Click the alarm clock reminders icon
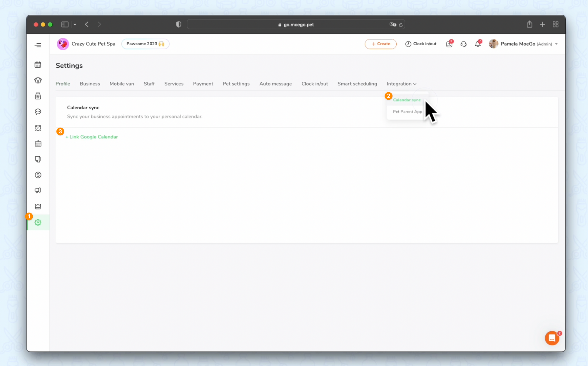 (x=38, y=128)
